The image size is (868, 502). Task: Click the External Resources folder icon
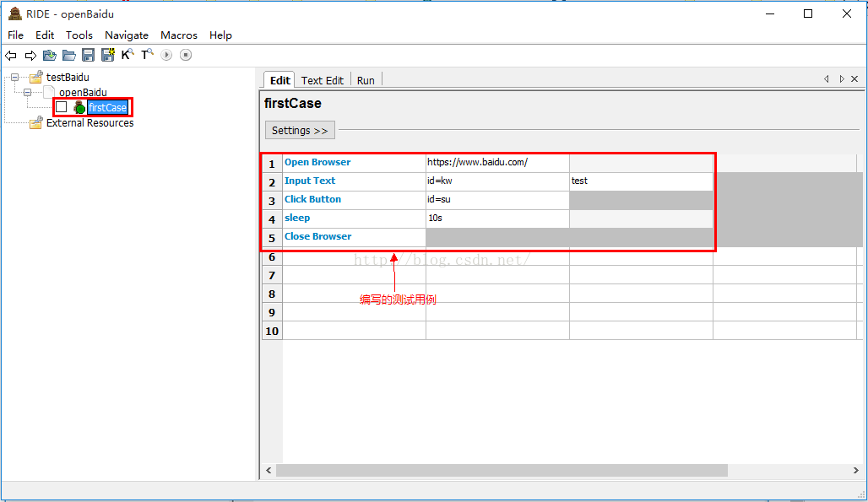[x=36, y=122]
